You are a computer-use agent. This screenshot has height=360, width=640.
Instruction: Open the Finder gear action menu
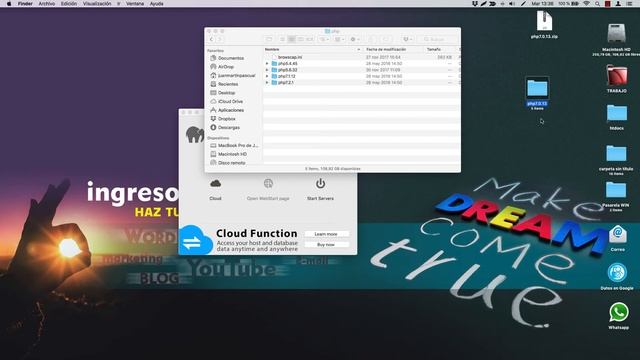point(355,39)
